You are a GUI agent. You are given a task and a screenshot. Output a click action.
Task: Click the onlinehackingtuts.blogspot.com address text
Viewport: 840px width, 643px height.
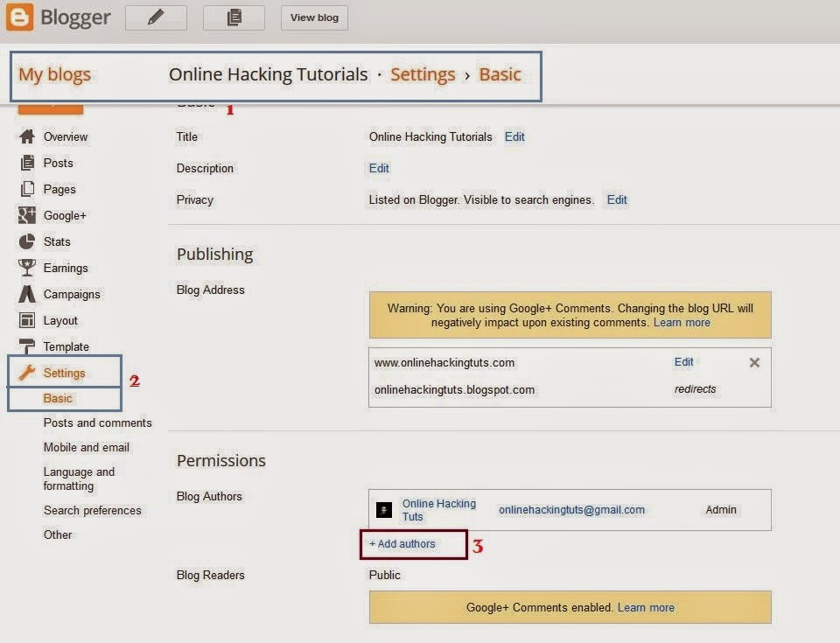454,390
